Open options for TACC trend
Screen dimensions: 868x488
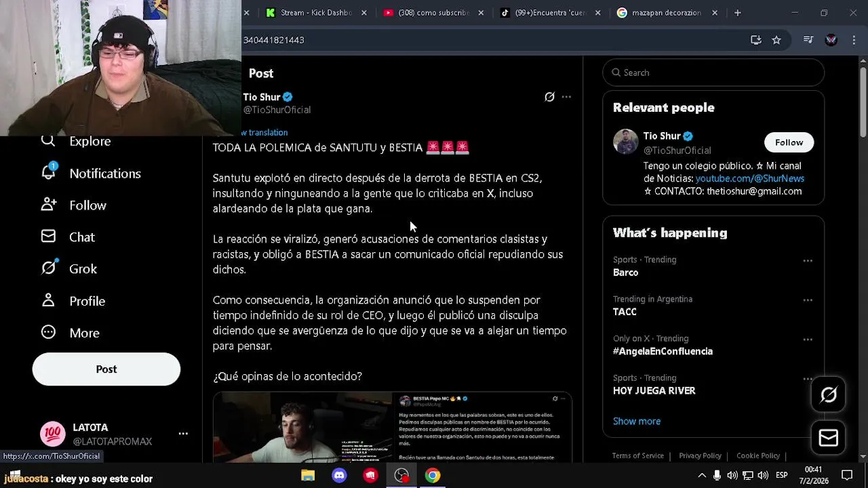(808, 300)
